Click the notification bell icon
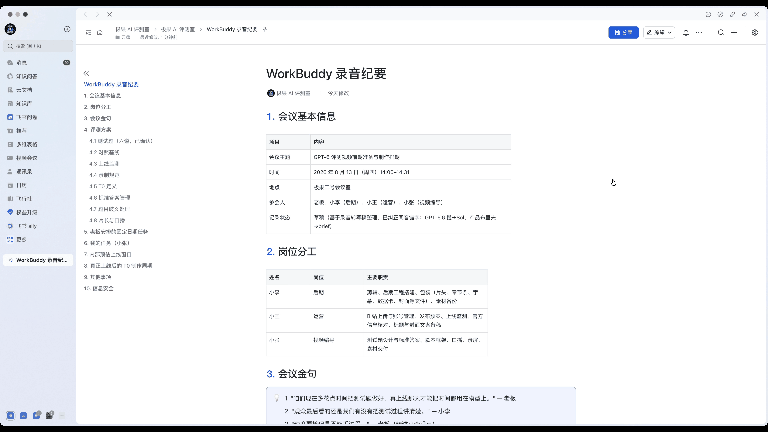768x432 pixels. tap(686, 32)
